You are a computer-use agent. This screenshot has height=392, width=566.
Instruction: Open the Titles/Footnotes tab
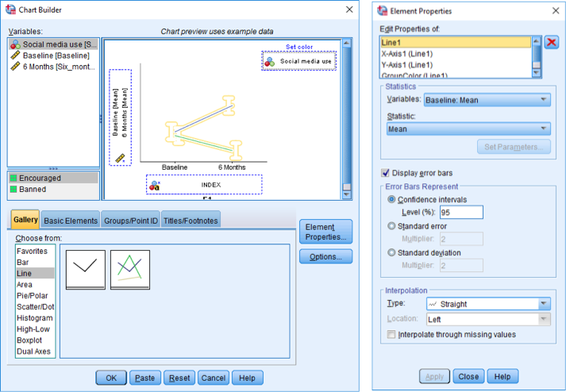tap(190, 221)
